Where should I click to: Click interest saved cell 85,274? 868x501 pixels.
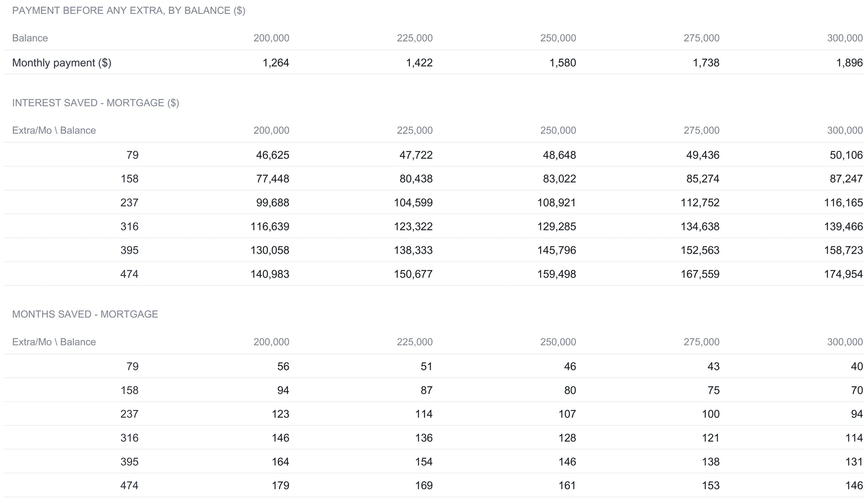point(703,179)
